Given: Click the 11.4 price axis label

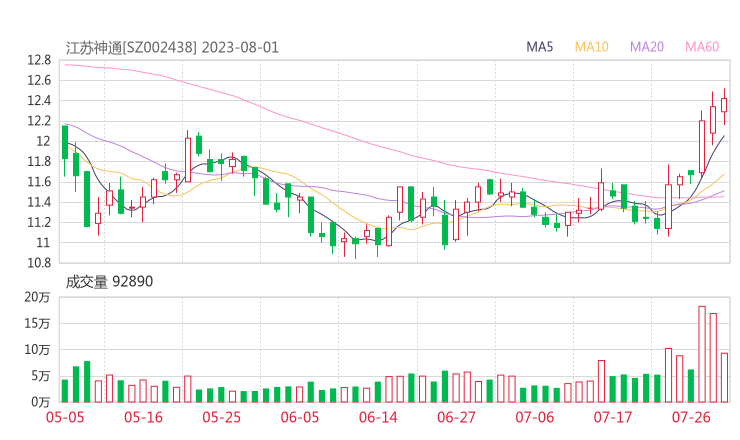Looking at the screenshot, I should click(39, 202).
